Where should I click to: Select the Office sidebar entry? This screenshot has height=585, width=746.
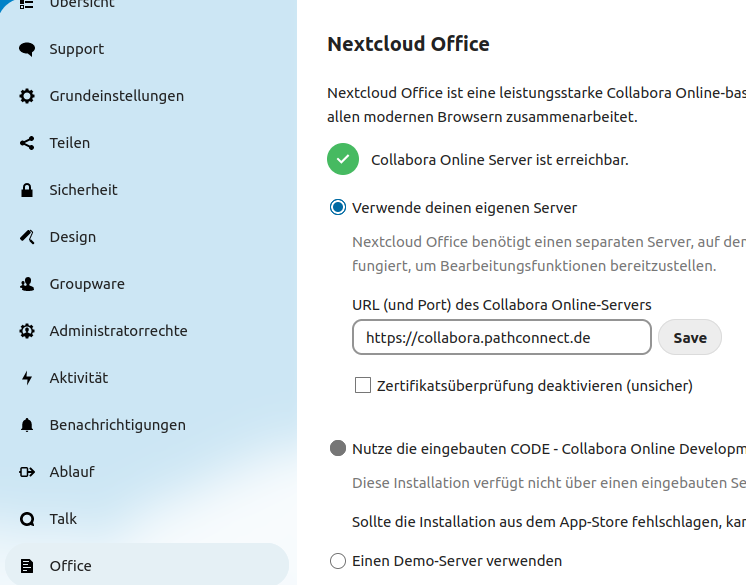click(x=147, y=566)
